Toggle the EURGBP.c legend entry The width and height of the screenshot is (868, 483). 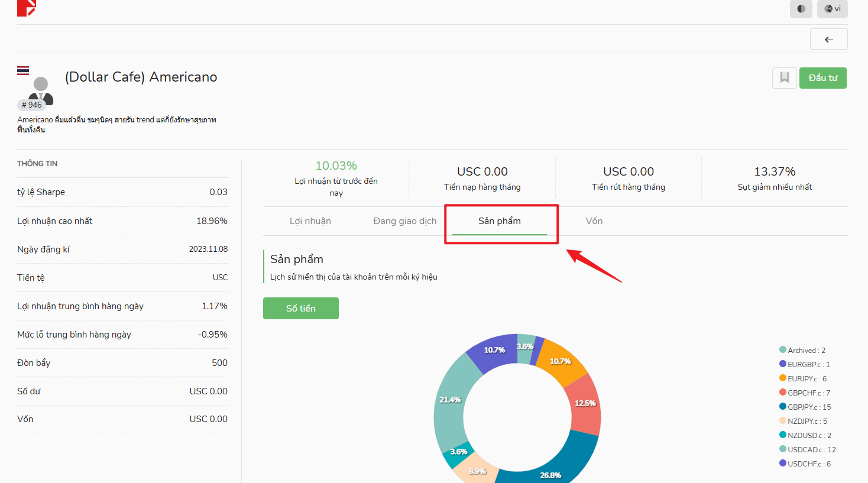805,364
